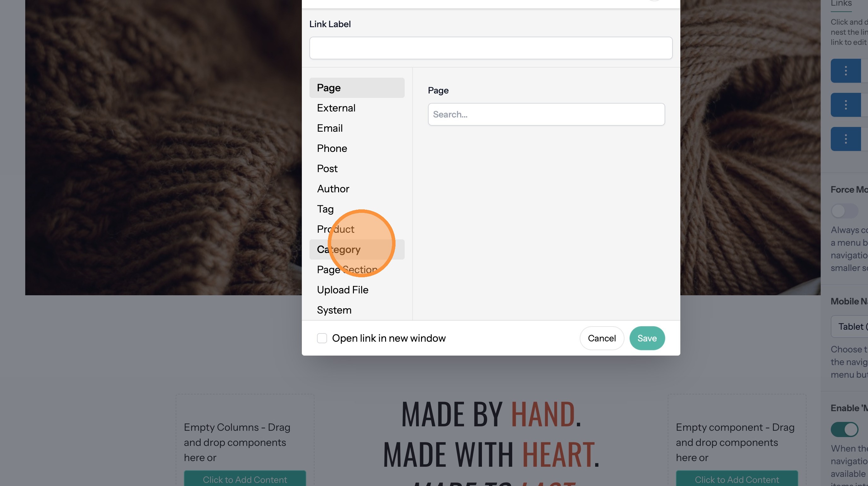This screenshot has width=868, height=486.
Task: Turn off the Enable 'More' toggle
Action: click(x=844, y=429)
